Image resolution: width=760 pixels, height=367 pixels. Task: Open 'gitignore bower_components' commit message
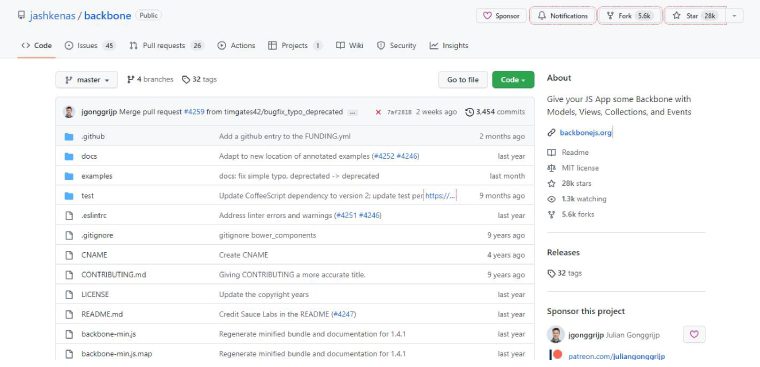pyautogui.click(x=268, y=235)
